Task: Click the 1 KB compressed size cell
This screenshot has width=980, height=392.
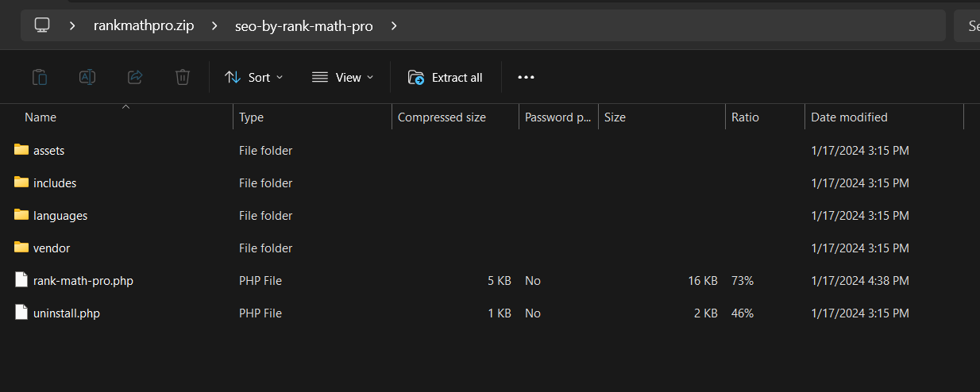Action: point(500,313)
